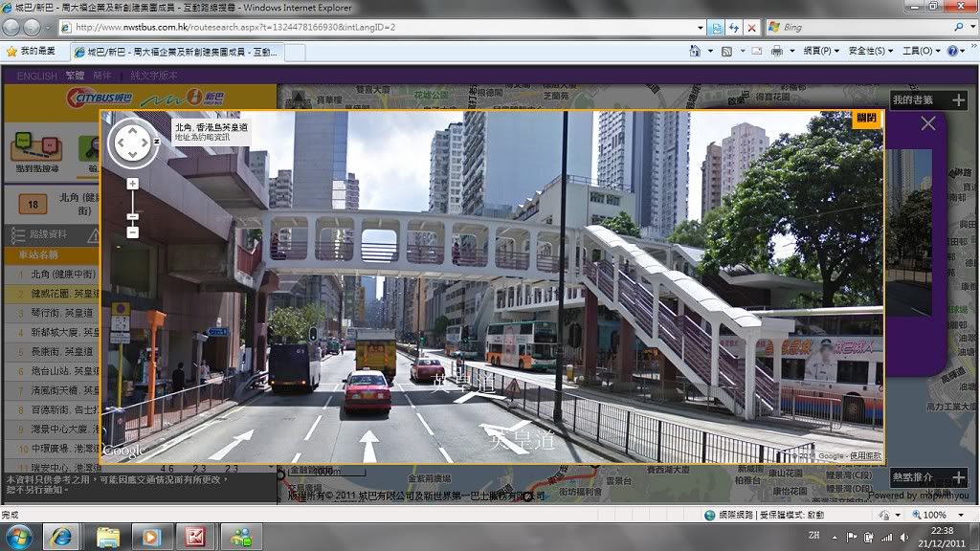Open Internet Explorer from the taskbar
Screen dimensions: 980x551
(x=61, y=538)
